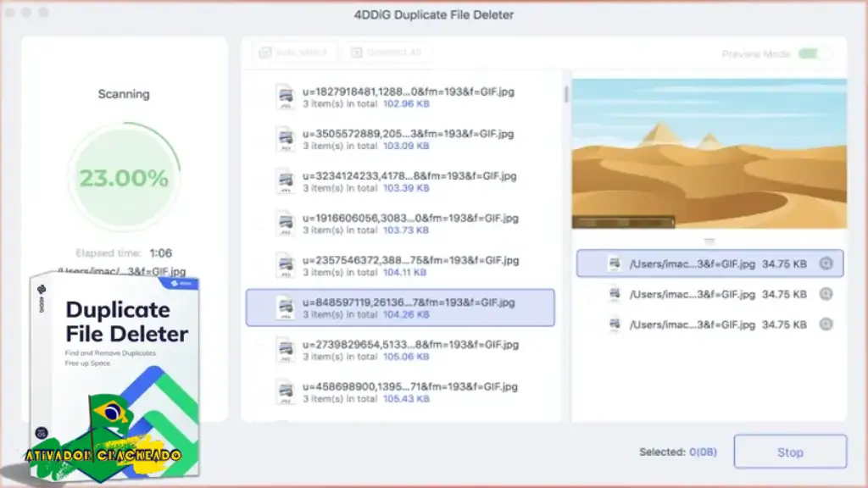Click file icon in middle /Users/imac row
The height and width of the screenshot is (488, 868).
615,294
